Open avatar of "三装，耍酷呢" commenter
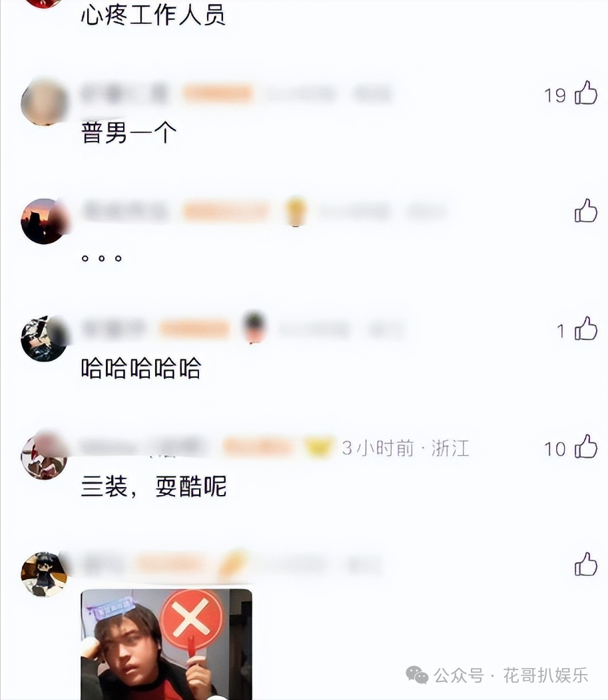The height and width of the screenshot is (700, 608). pos(44,456)
